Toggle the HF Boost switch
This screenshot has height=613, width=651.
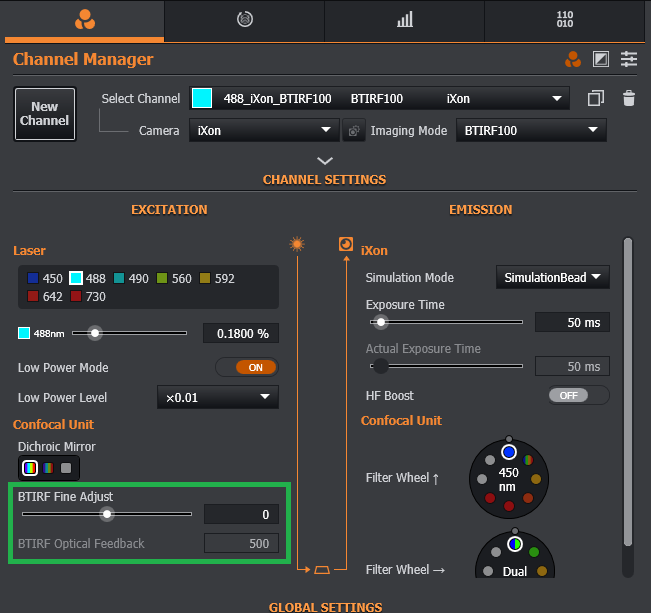[578, 396]
